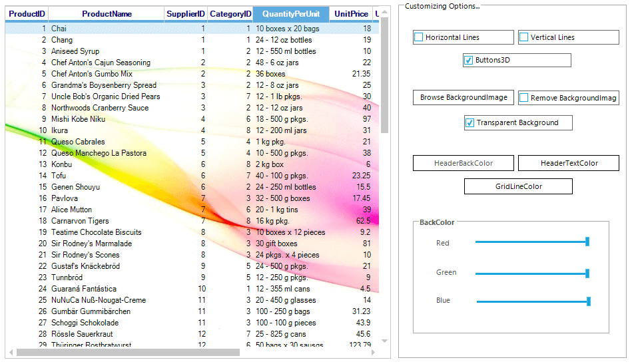This screenshot has height=364, width=630.
Task: Enable the Horizontal Lines checkbox
Action: [419, 37]
